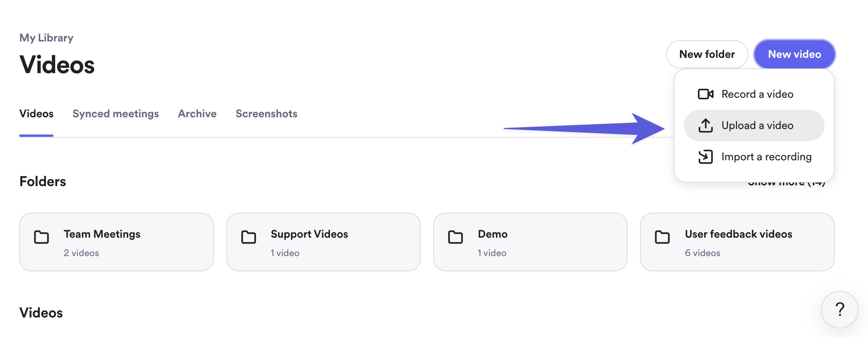Click the Team Meetings folder icon
This screenshot has height=337, width=868.
pos(41,237)
